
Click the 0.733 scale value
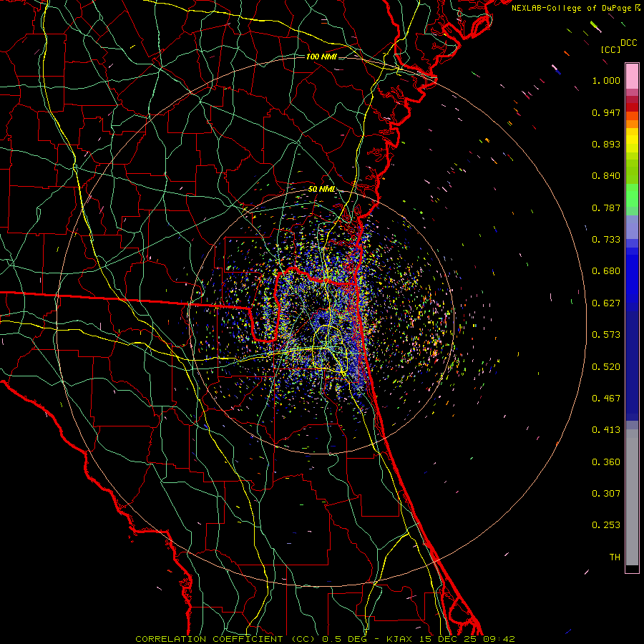click(x=606, y=240)
